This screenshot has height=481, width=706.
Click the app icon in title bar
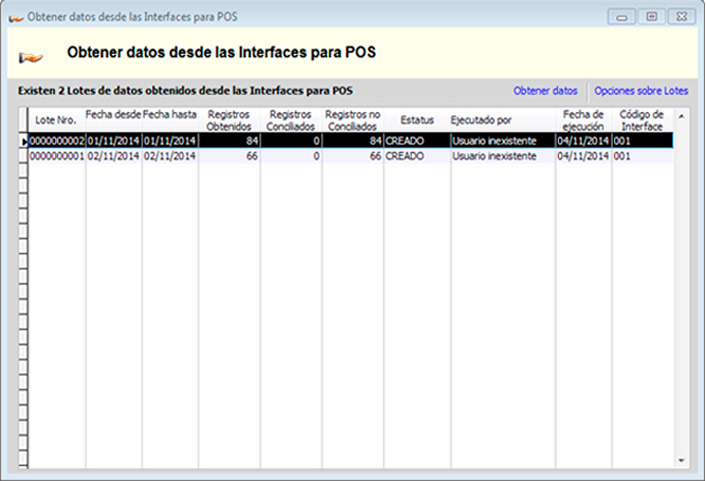tap(15, 17)
